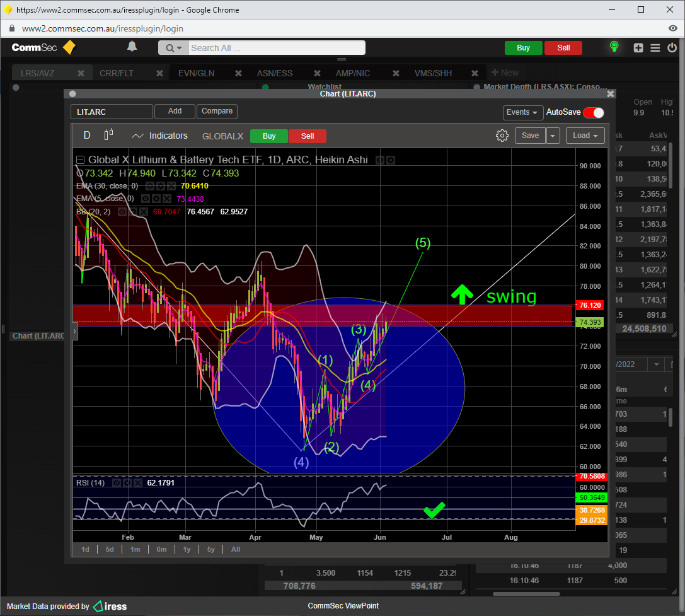Click the eye icon in address bar
The width and height of the screenshot is (685, 616).
coord(673,28)
